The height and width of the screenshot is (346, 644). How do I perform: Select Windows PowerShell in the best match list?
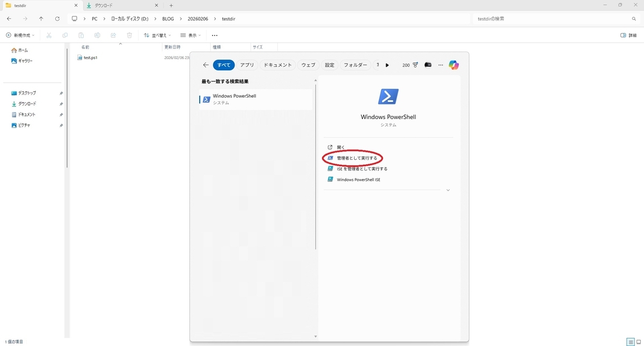[x=256, y=99]
